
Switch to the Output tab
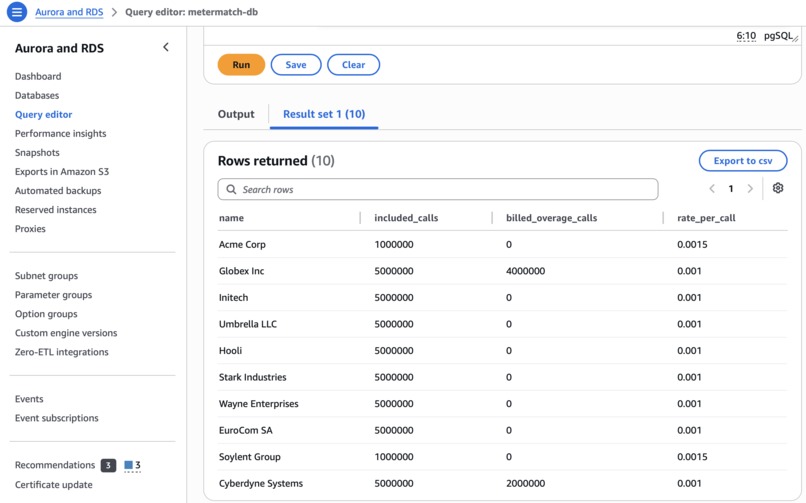236,114
